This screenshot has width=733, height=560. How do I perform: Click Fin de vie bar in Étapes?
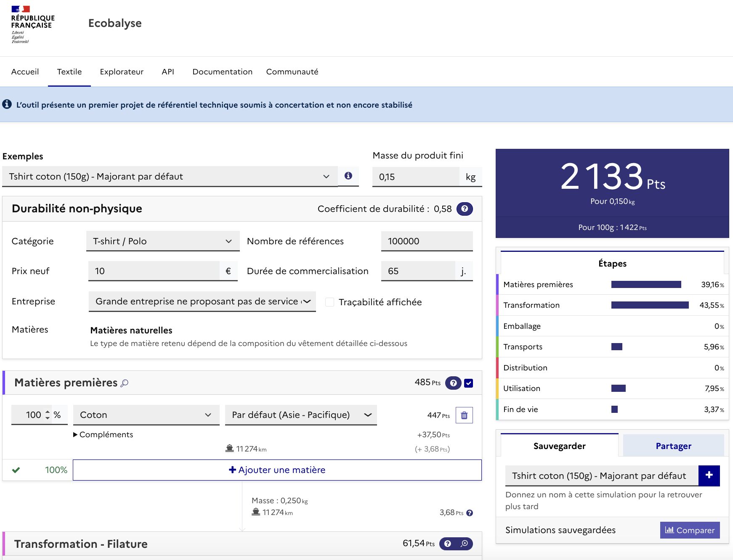click(614, 409)
